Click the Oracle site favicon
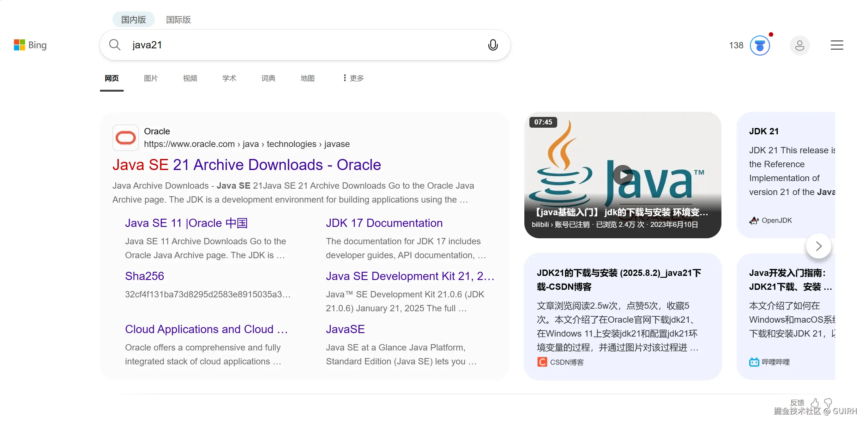 (125, 137)
